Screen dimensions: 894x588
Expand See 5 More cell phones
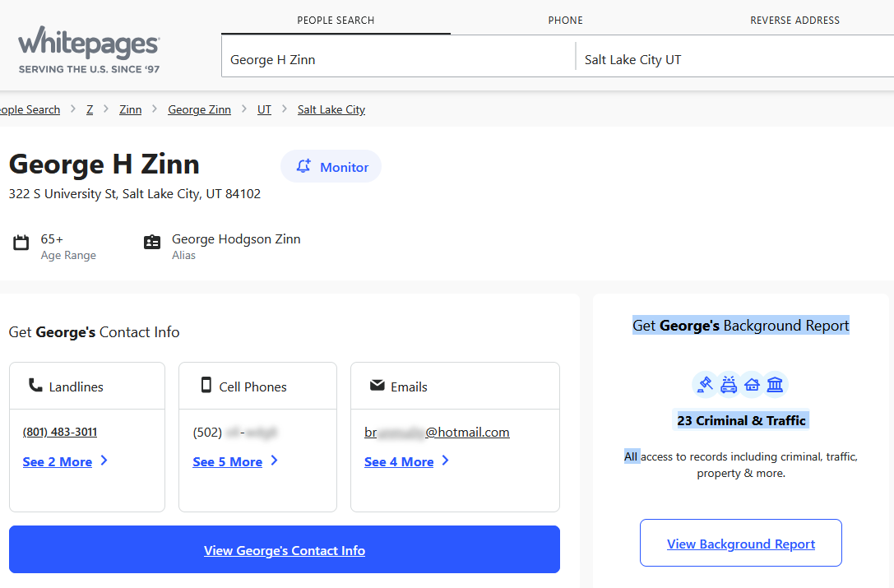pyautogui.click(x=235, y=461)
